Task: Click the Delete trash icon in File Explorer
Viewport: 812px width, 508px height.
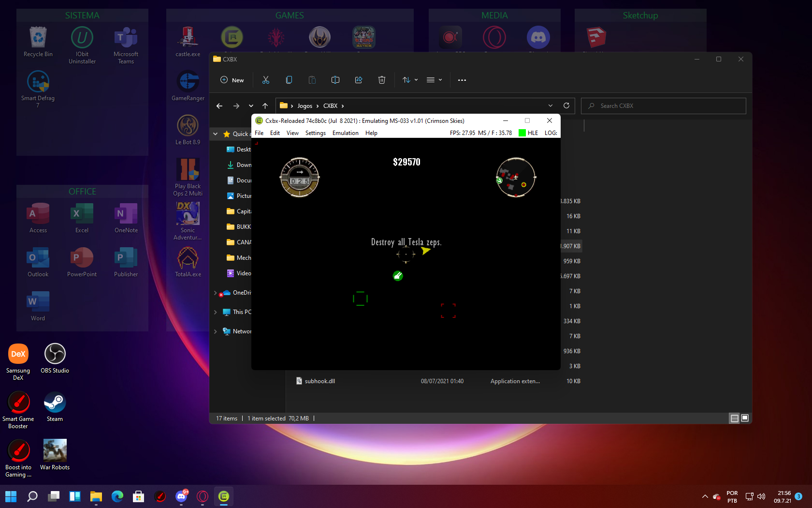Action: (381, 80)
